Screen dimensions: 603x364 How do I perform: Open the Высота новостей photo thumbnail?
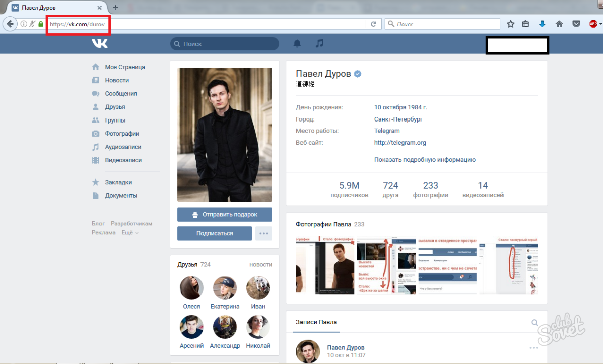click(386, 266)
